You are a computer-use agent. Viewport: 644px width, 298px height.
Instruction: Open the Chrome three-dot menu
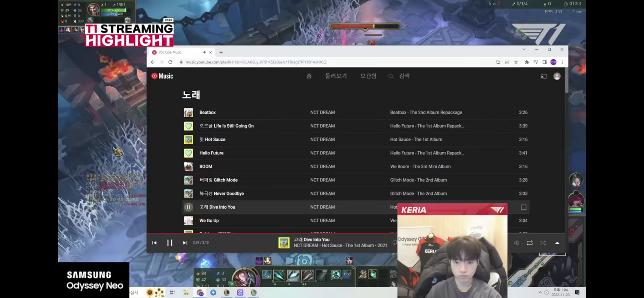pyautogui.click(x=562, y=62)
